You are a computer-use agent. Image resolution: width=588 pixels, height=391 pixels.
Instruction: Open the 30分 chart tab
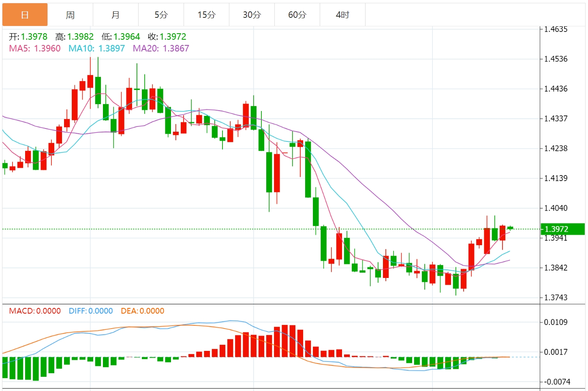tap(252, 15)
